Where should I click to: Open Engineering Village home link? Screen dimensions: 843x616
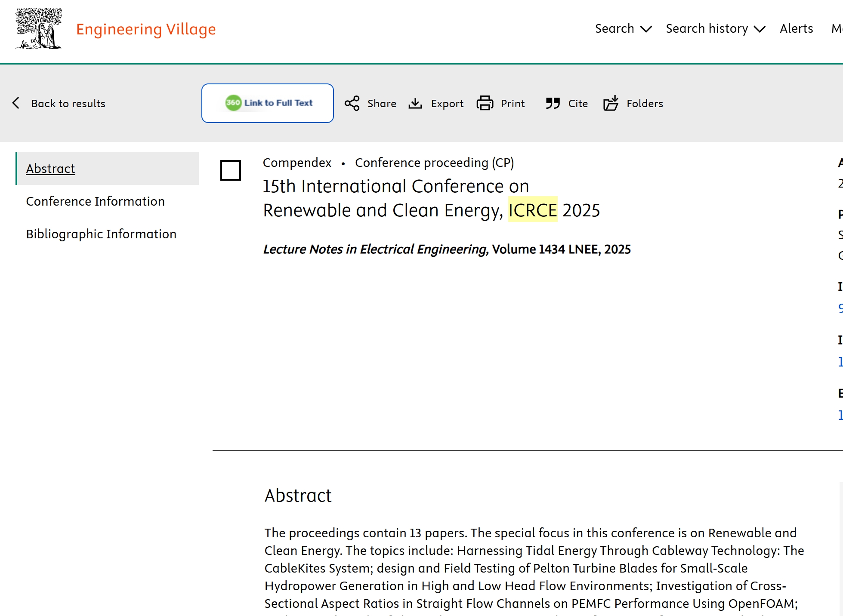(146, 29)
